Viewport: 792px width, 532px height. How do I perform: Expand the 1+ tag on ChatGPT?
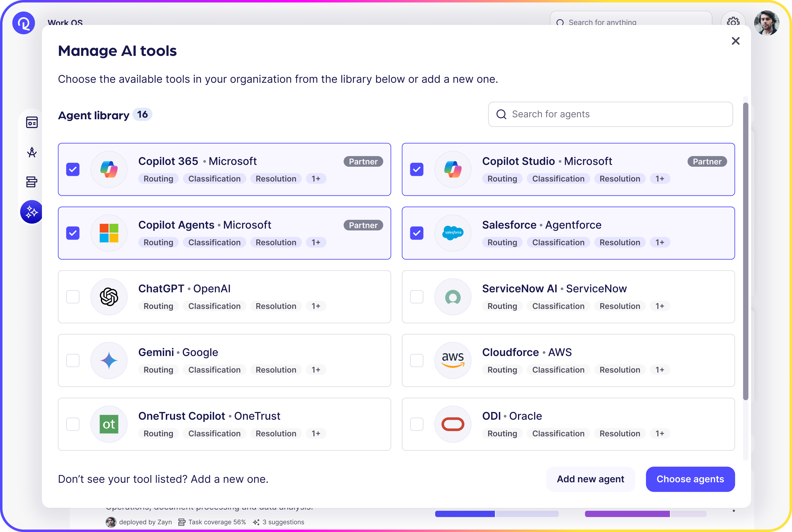(x=316, y=306)
